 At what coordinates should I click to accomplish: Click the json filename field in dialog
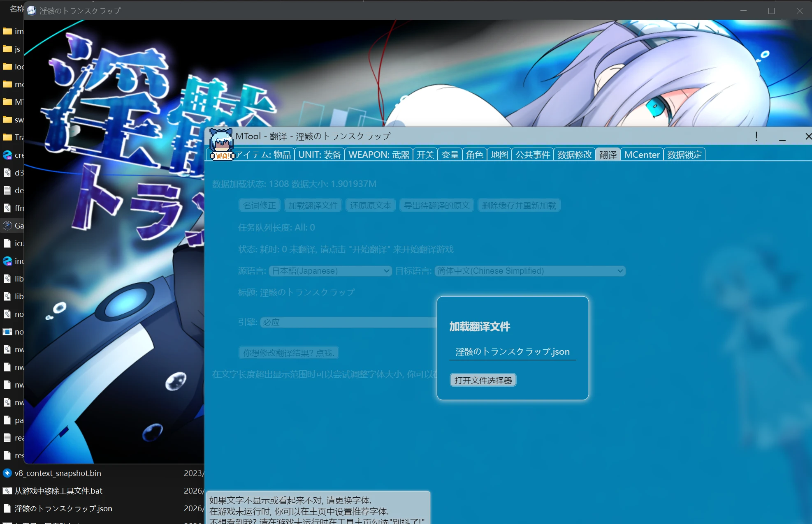pyautogui.click(x=513, y=352)
